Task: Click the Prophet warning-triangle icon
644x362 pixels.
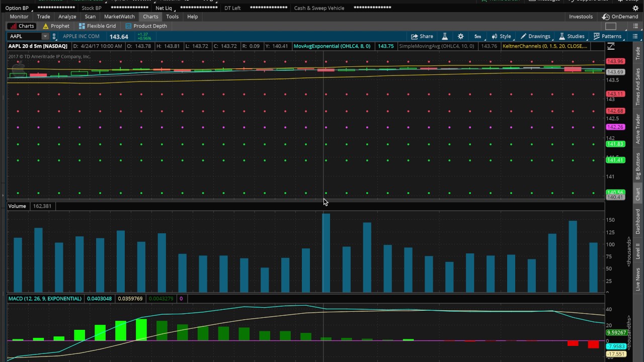Action: click(46, 26)
